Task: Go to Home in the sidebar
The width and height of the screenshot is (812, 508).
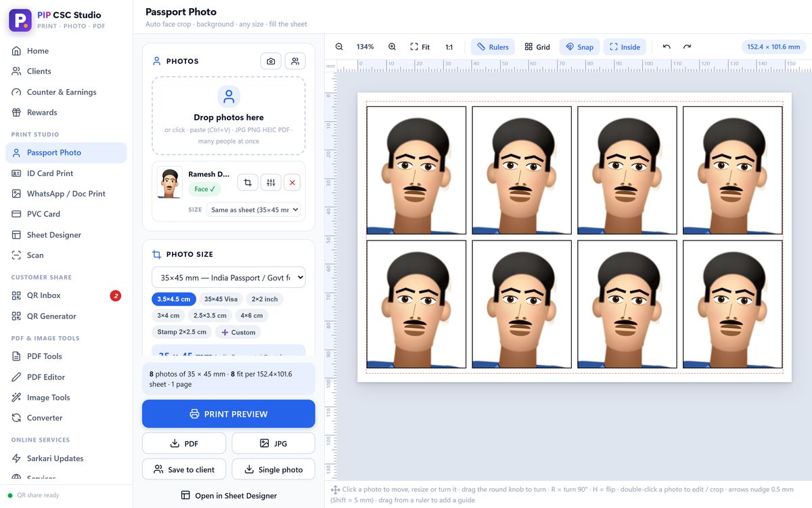Action: tap(66, 51)
